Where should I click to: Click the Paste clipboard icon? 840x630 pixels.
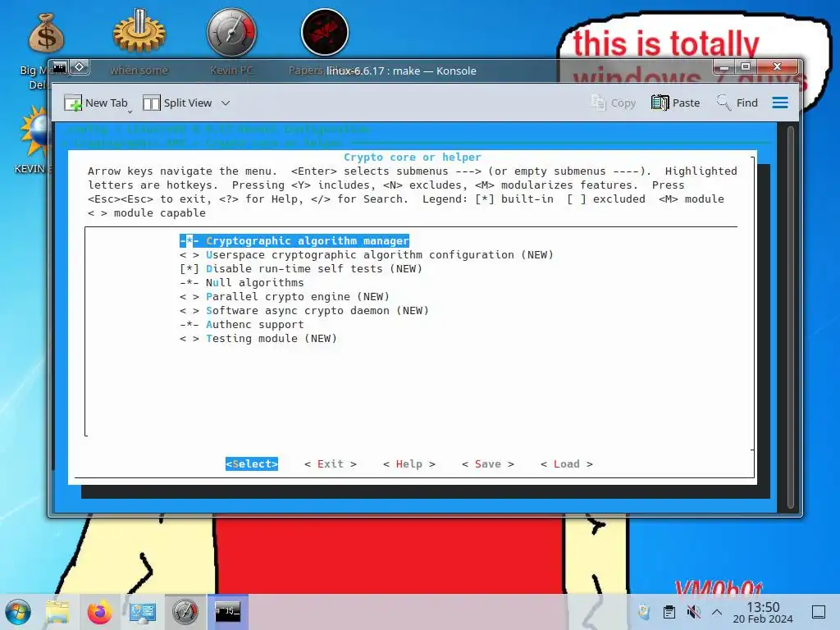660,103
